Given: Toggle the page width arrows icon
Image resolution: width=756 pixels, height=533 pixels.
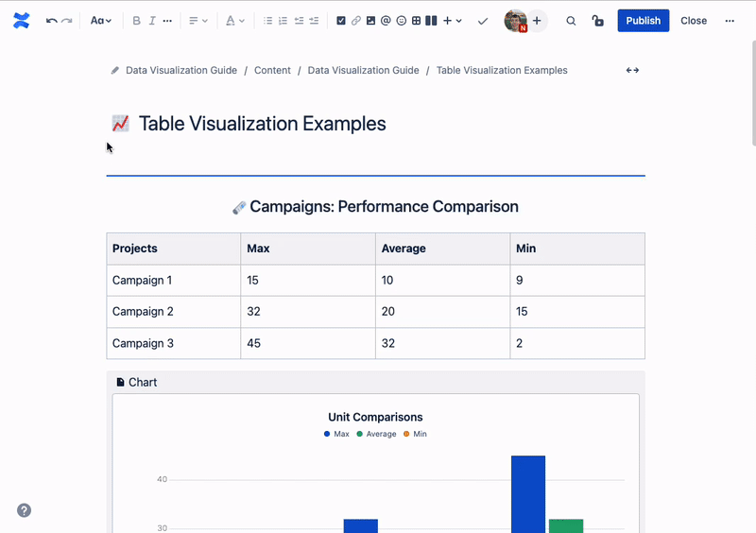Looking at the screenshot, I should click(x=632, y=71).
